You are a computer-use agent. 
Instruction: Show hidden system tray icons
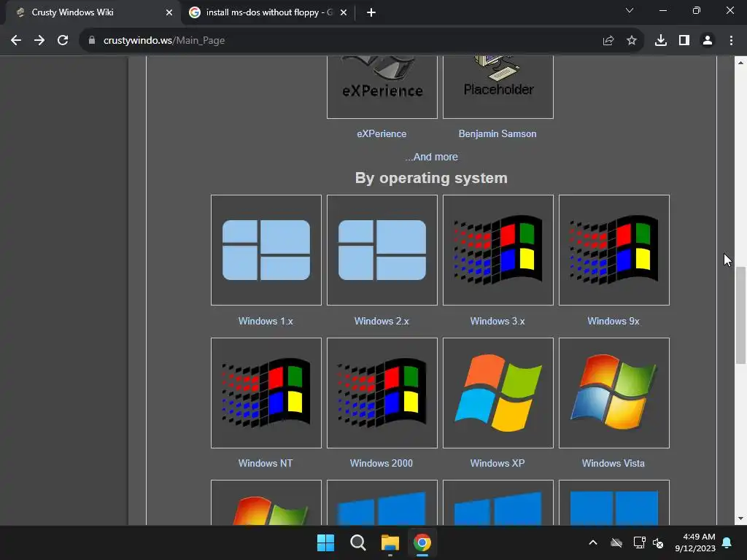[x=593, y=542]
